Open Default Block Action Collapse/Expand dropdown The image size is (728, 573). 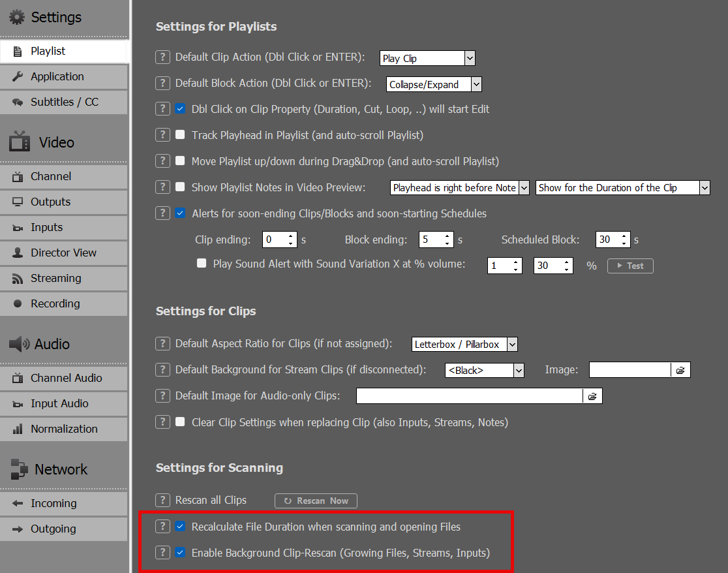[476, 84]
